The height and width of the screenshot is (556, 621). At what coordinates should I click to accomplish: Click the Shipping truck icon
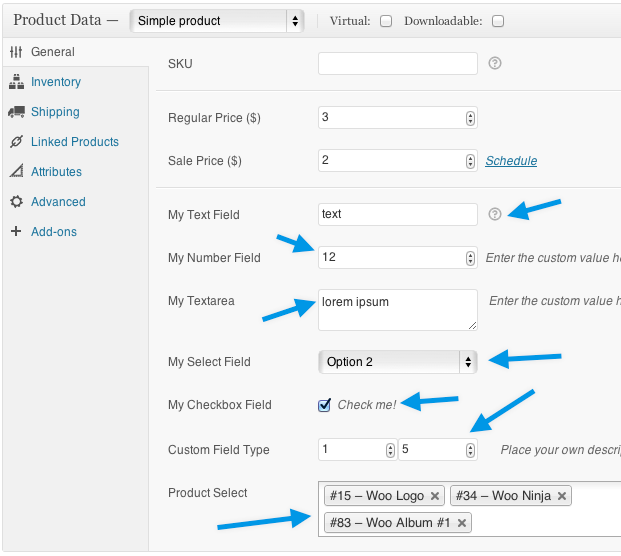point(16,112)
